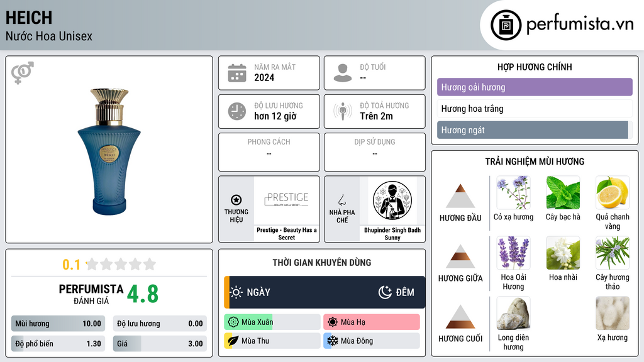The image size is (644, 362).
Task: Click the HEICH perfume title
Action: click(29, 18)
